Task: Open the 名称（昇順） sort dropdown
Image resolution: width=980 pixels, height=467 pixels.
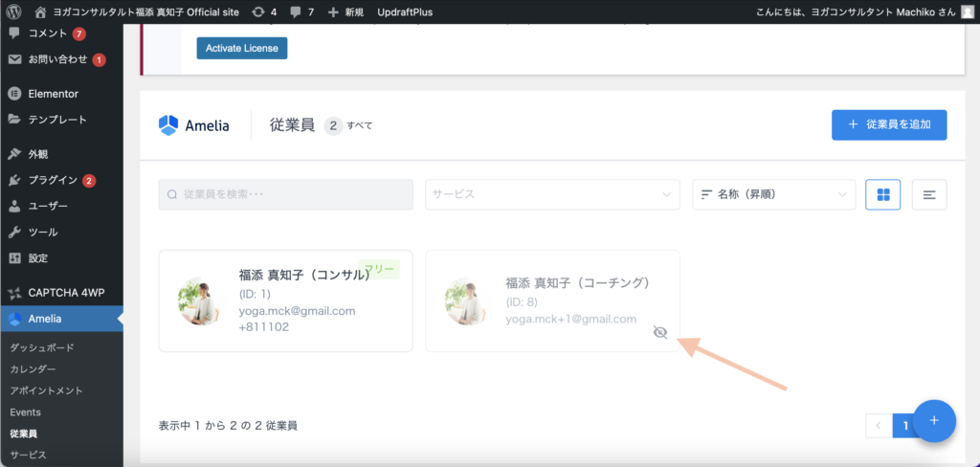Action: click(773, 194)
